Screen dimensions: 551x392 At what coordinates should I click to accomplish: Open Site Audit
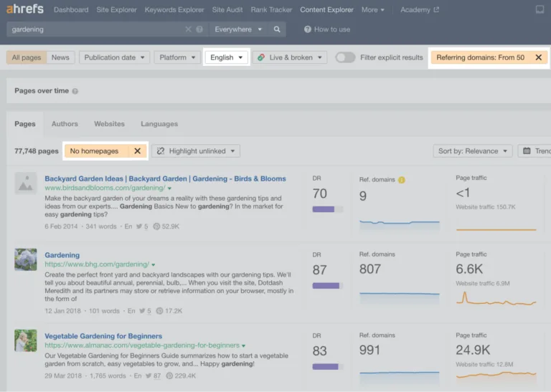[x=227, y=10]
